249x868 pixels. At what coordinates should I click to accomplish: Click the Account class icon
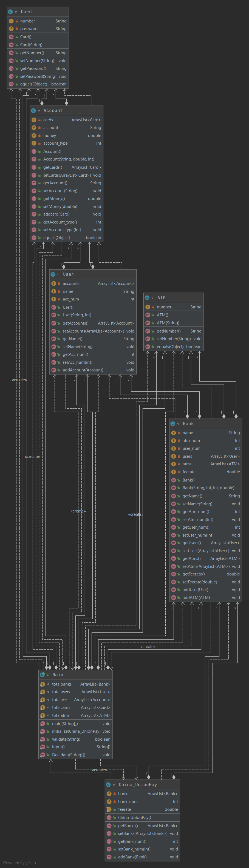(33, 111)
